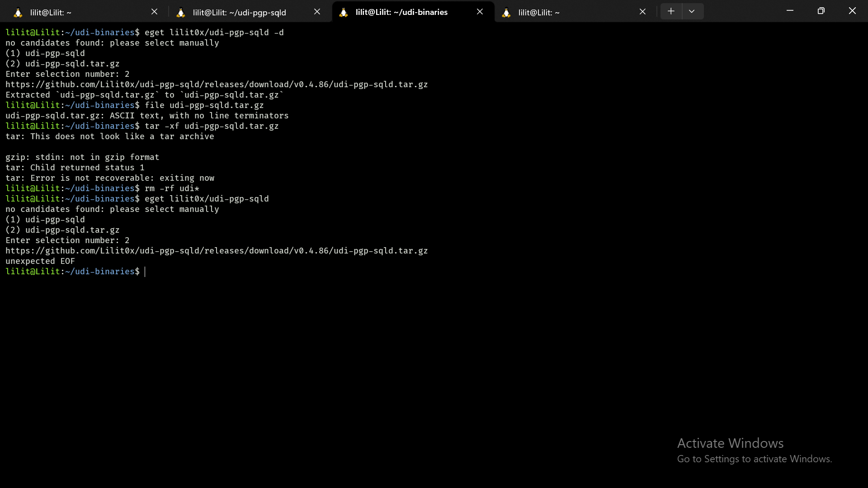Close the fourth lilit@Lilit tab

tap(642, 12)
